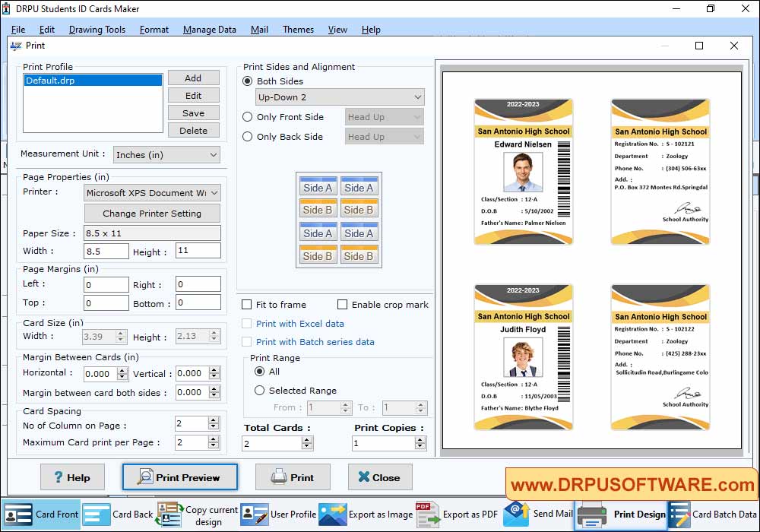Open the Help menu in menu bar
The height and width of the screenshot is (532, 760).
pos(371,30)
